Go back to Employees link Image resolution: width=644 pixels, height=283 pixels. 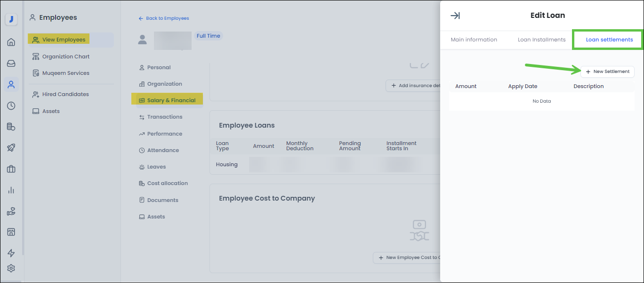coord(164,18)
